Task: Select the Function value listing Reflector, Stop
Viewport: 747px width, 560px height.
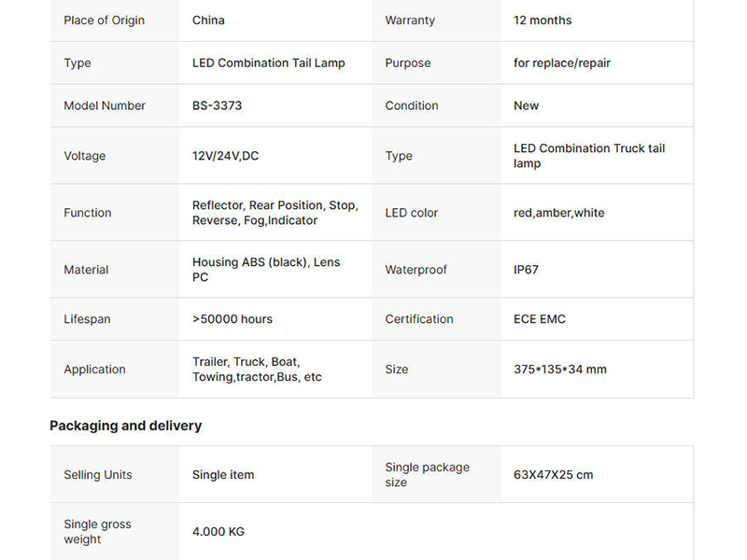Action: tap(275, 213)
